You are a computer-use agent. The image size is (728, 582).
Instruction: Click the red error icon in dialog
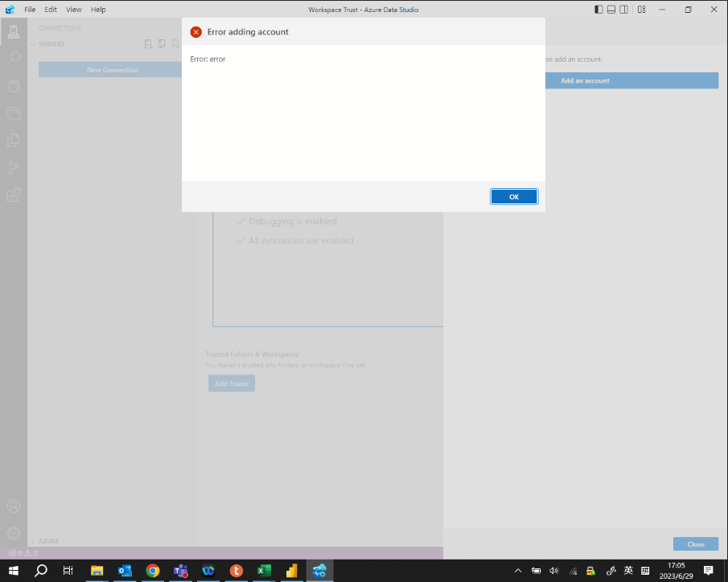[x=196, y=32]
